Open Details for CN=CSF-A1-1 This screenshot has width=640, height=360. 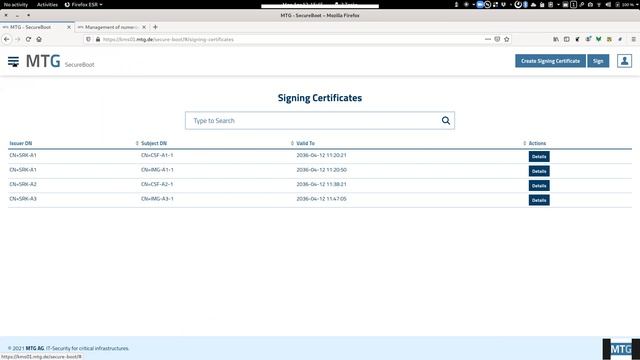pos(539,156)
